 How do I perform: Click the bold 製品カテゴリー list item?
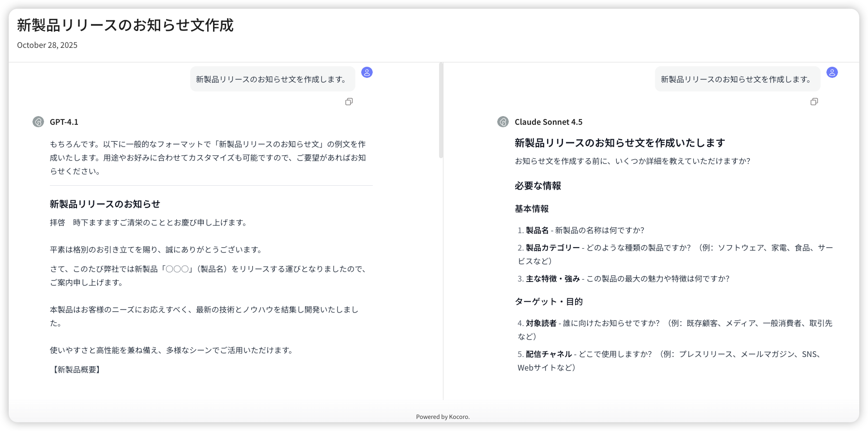click(552, 248)
